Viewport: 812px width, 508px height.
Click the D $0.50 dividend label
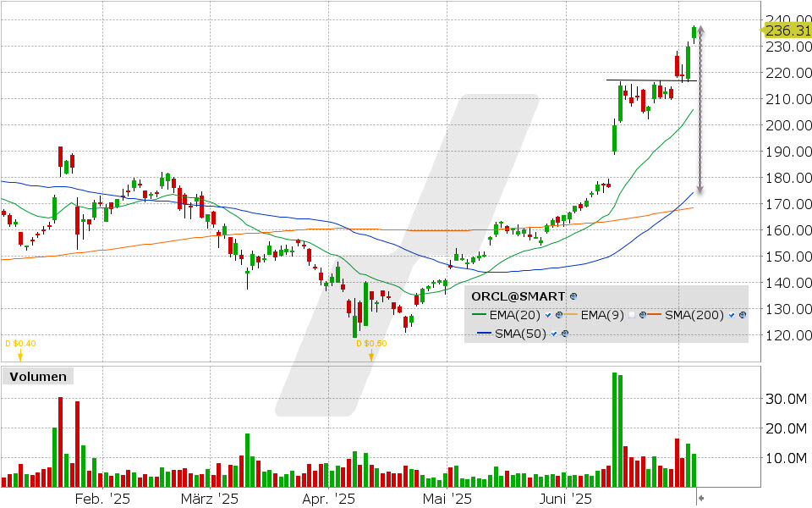tap(371, 343)
